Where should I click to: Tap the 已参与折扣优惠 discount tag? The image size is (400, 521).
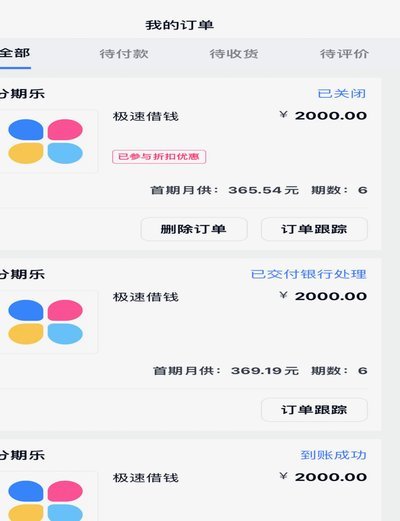[159, 157]
